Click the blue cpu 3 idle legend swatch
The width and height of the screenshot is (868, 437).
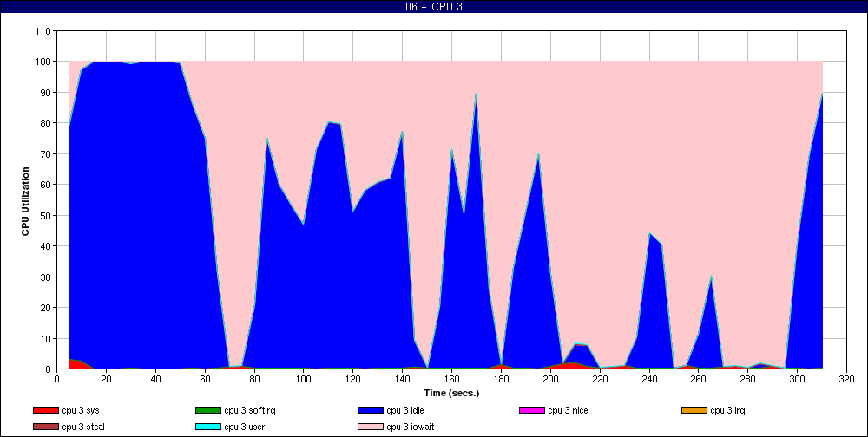[371, 410]
